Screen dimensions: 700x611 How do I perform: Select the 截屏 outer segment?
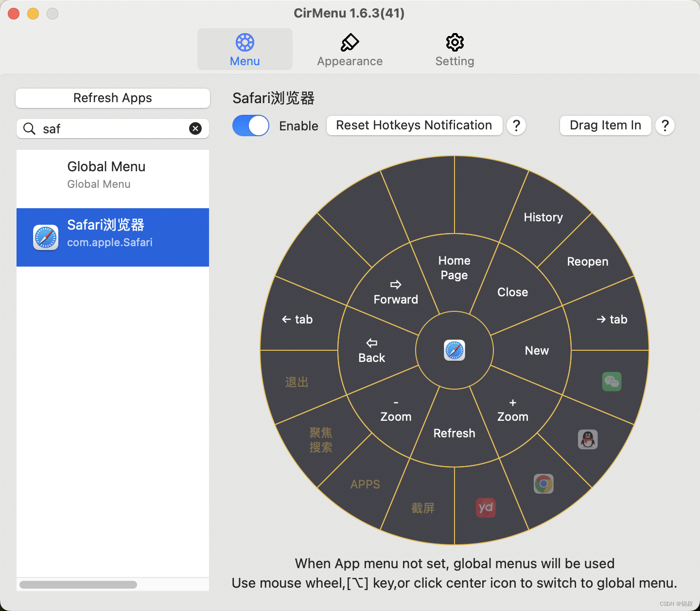click(423, 508)
